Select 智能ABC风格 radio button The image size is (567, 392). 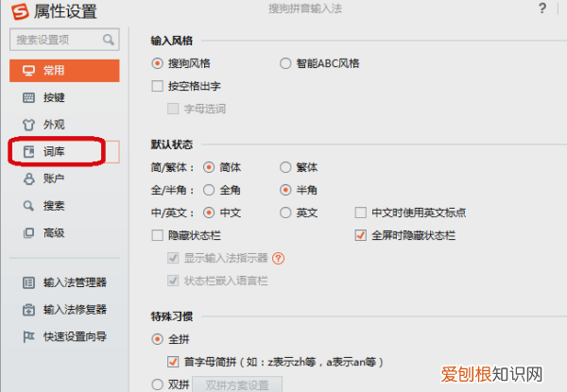[285, 63]
